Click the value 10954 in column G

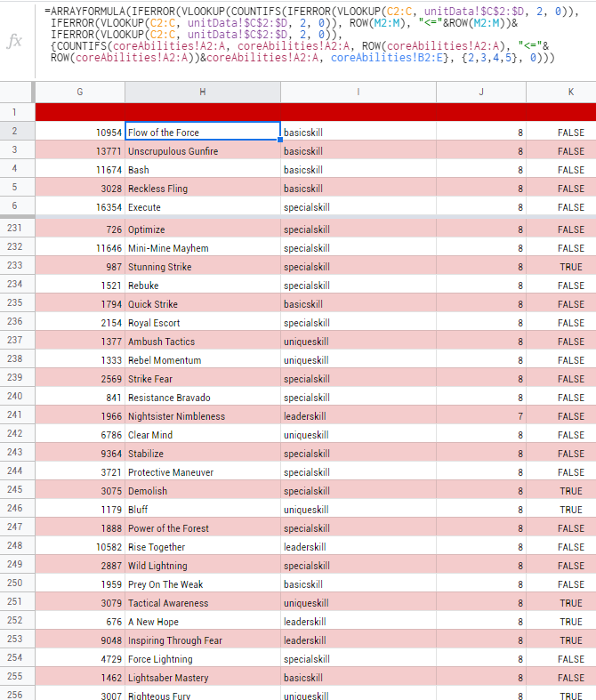click(109, 133)
